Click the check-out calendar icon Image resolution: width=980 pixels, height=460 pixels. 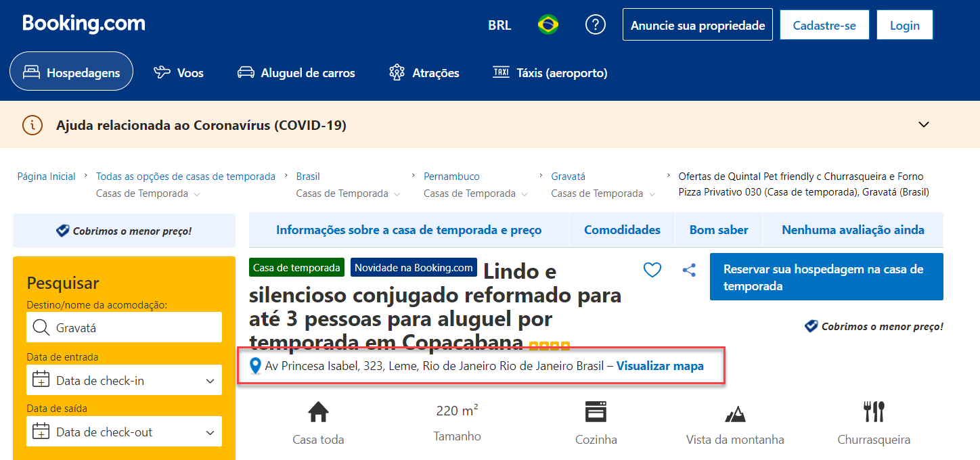[x=41, y=431]
